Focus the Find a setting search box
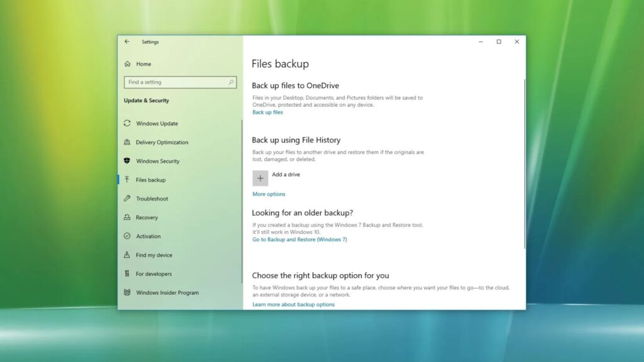Screen dimensions: 644x362 coord(176,82)
